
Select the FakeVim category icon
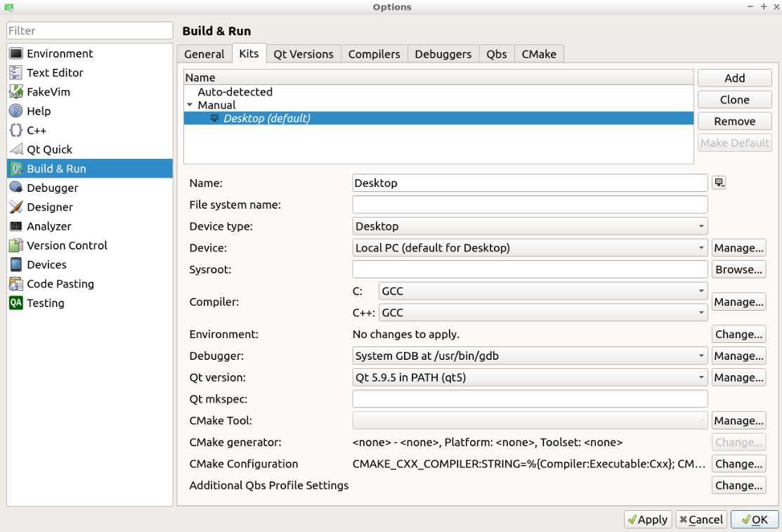point(16,92)
